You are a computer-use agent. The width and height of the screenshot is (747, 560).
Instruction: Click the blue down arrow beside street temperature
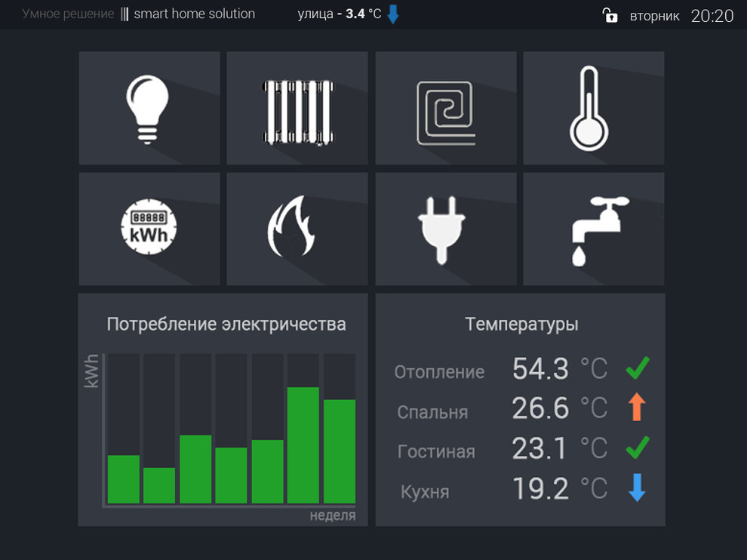[393, 14]
